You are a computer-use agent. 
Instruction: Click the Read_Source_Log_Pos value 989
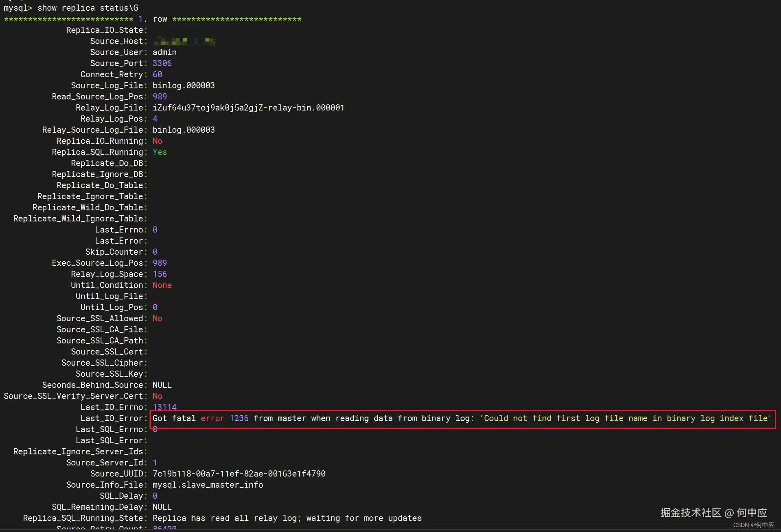click(x=160, y=97)
